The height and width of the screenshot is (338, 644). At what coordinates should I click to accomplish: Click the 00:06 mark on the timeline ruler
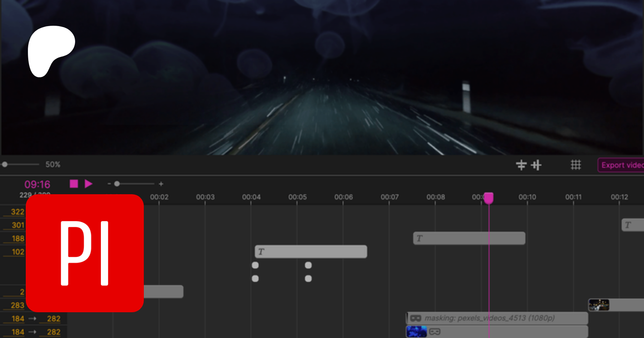coord(343,197)
